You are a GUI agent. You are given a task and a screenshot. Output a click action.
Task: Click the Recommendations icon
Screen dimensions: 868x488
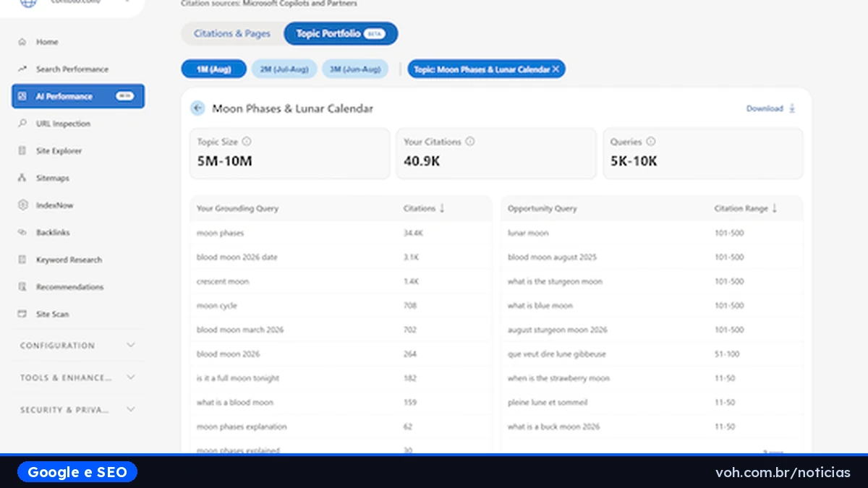tap(22, 287)
